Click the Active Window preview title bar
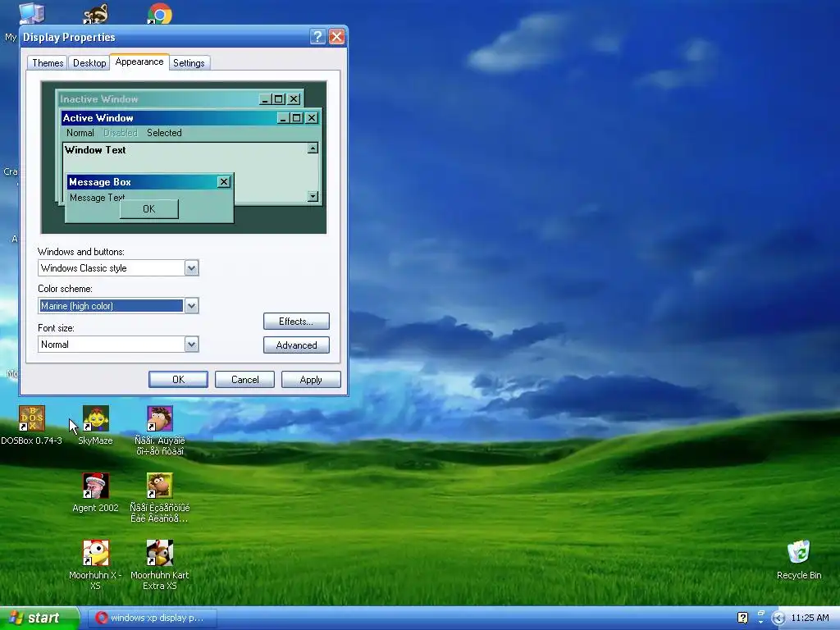The height and width of the screenshot is (630, 840). (x=190, y=118)
